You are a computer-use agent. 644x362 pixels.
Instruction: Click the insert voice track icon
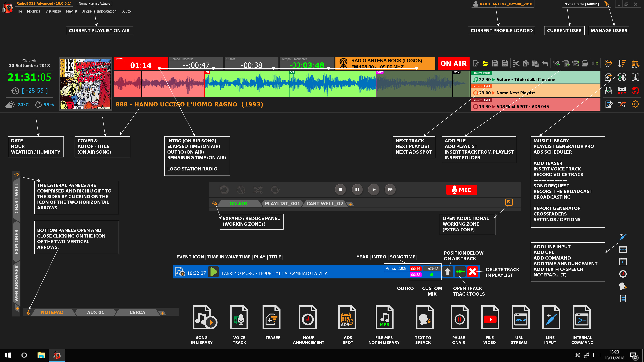[x=622, y=77]
